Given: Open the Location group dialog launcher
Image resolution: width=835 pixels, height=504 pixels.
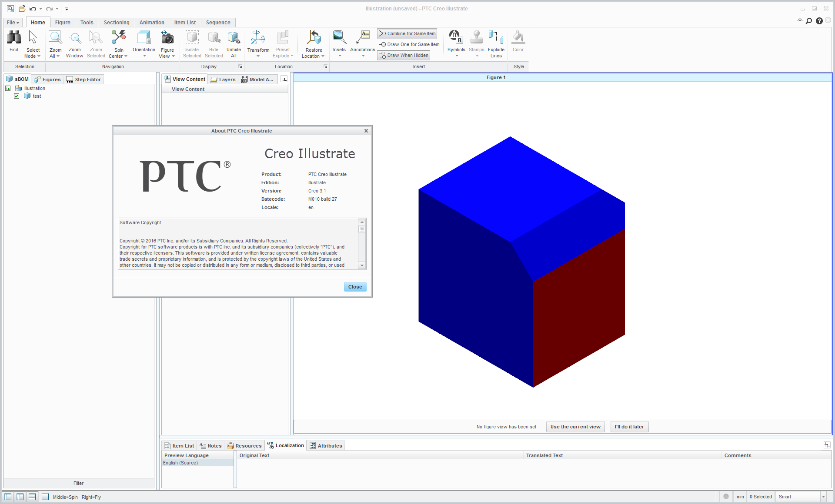Looking at the screenshot, I should 325,66.
